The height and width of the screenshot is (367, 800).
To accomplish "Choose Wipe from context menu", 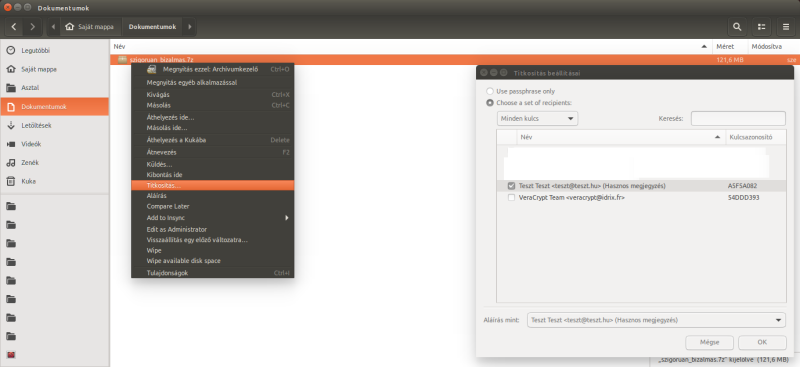I will pyautogui.click(x=212, y=251).
